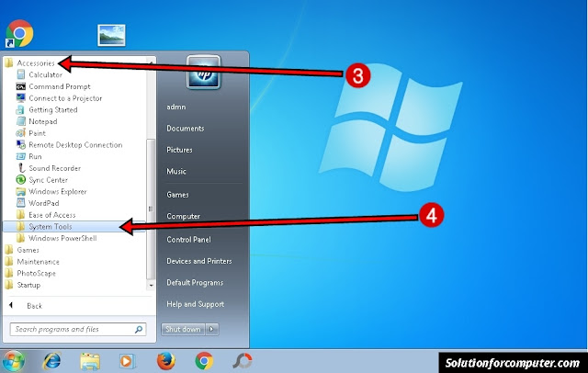Click Back to return to main menu
Image resolution: width=588 pixels, height=373 pixels.
(26, 306)
